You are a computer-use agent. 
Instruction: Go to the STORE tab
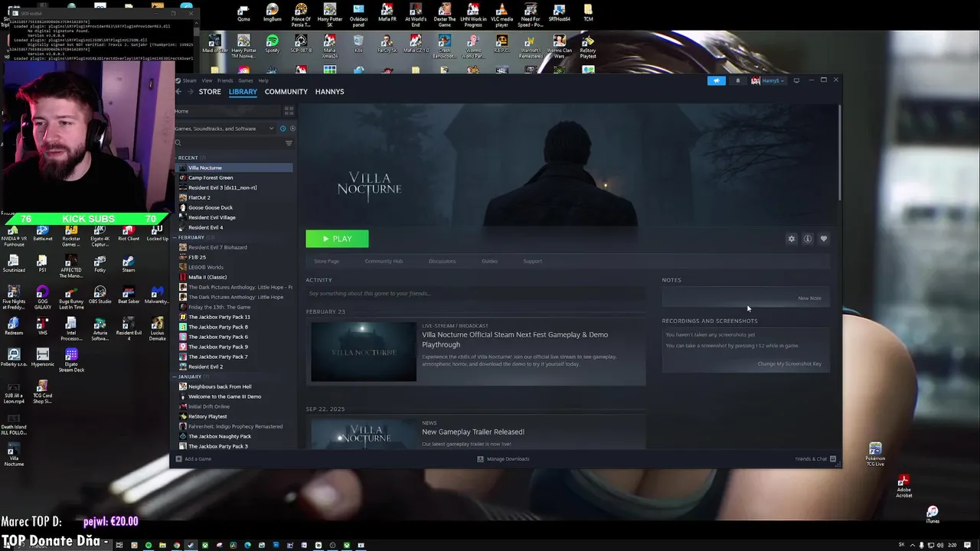pyautogui.click(x=210, y=92)
